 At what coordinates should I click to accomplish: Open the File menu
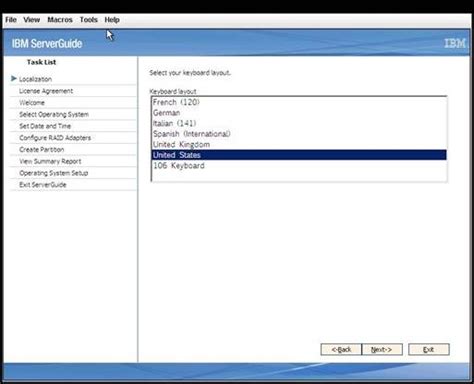tap(11, 20)
